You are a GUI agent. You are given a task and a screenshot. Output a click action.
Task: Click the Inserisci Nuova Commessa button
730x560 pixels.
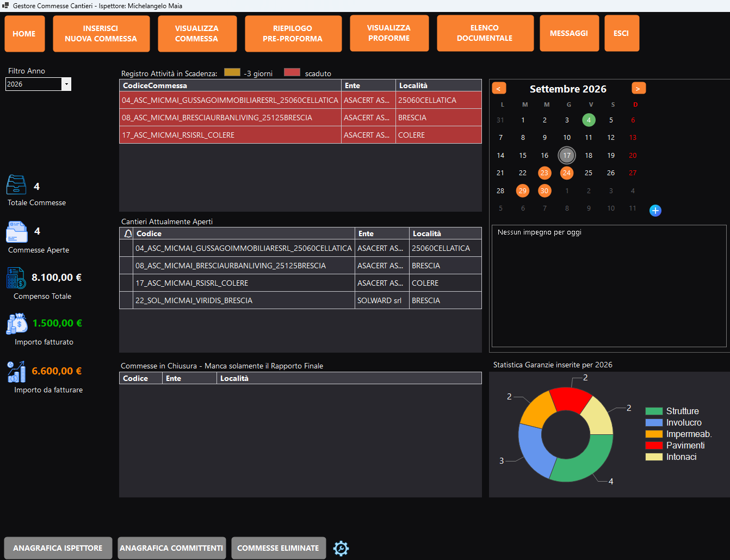(101, 33)
